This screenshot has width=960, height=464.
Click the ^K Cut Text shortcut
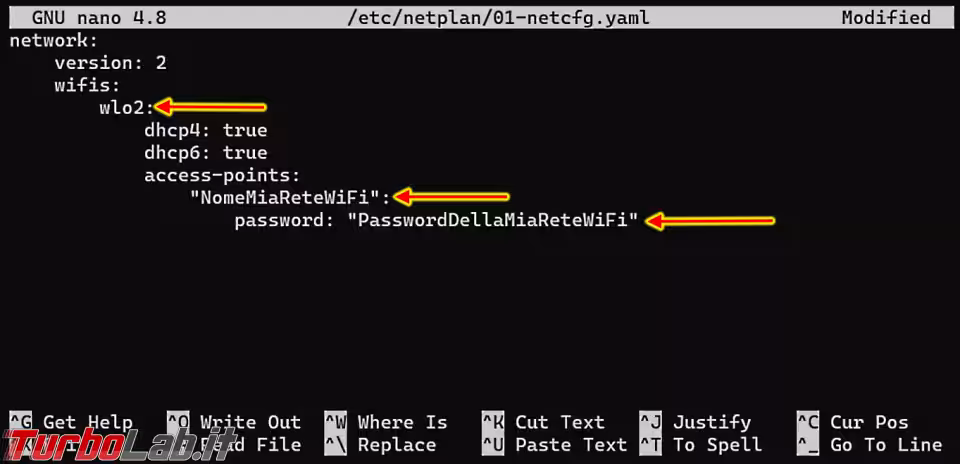(x=543, y=422)
